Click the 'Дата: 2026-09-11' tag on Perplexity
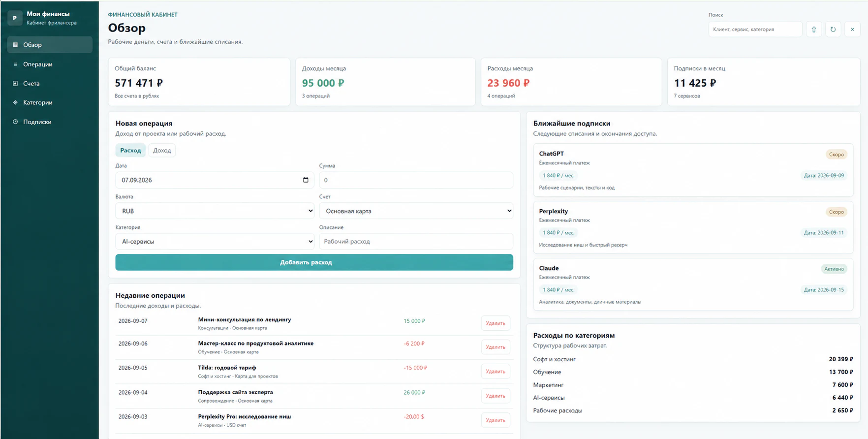The width and height of the screenshot is (868, 439). 824,233
